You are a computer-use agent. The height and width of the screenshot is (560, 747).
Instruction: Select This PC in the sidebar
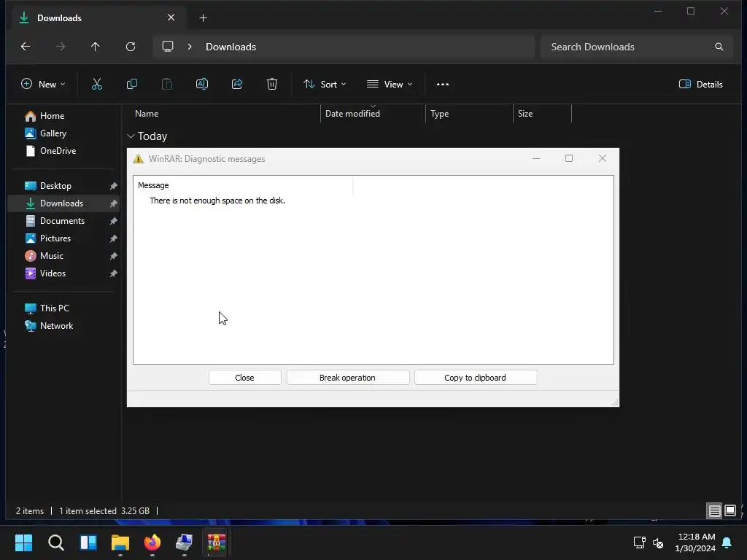tap(54, 308)
